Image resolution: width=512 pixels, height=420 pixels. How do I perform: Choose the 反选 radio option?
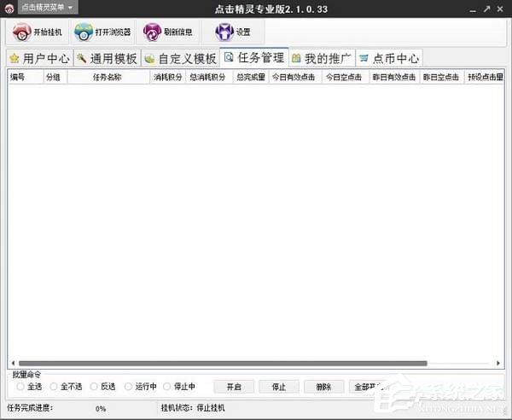(x=93, y=387)
